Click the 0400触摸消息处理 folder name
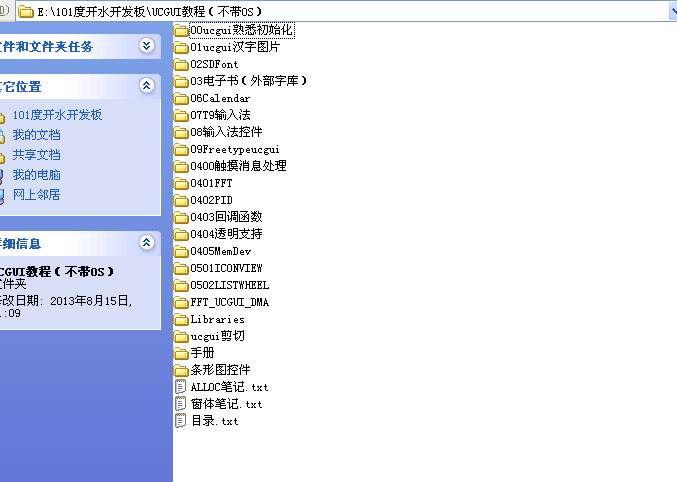The image size is (677, 482). [x=238, y=166]
